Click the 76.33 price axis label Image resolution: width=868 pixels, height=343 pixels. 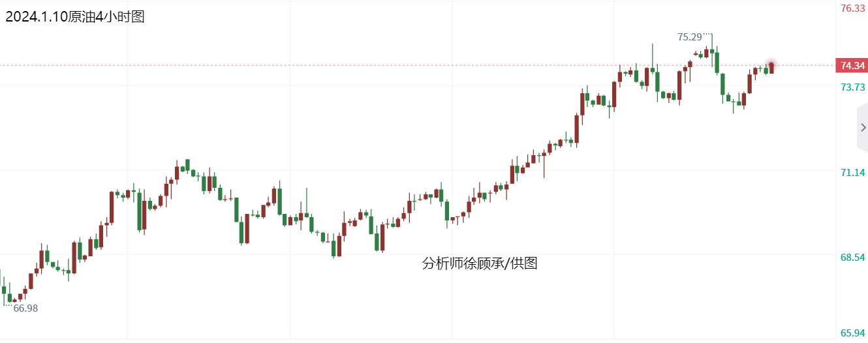click(x=853, y=8)
